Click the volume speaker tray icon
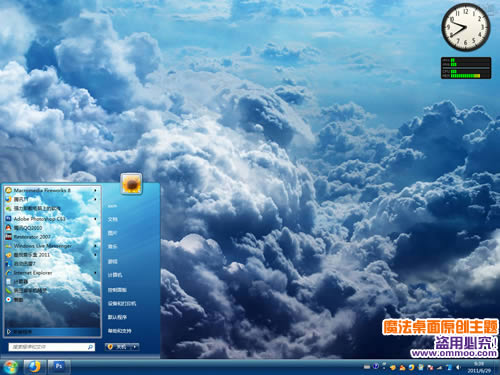The image size is (500, 375). [459, 367]
